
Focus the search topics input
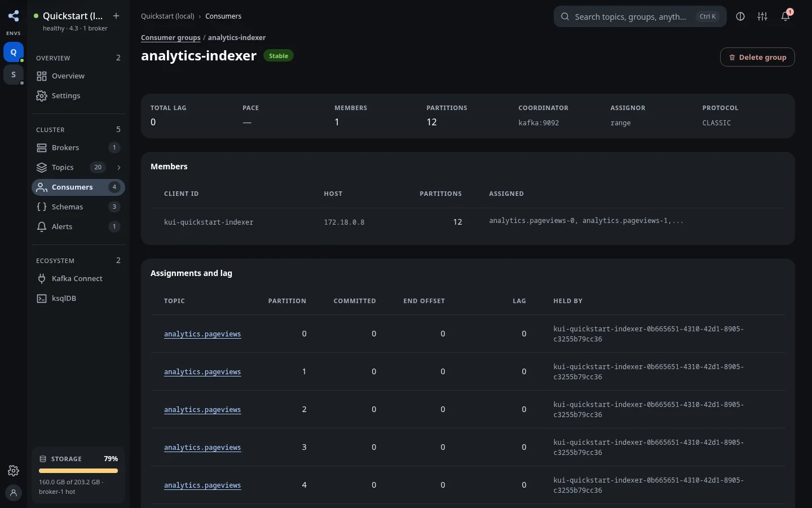point(640,17)
